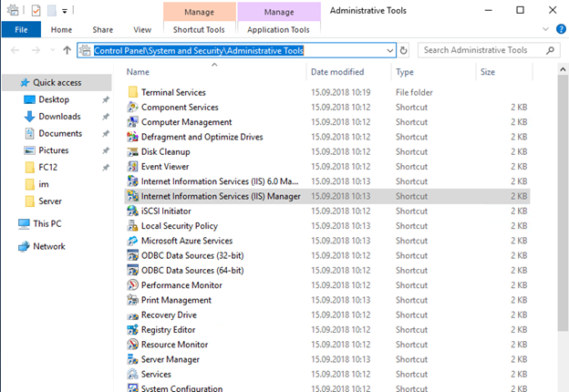Click the System Configuration icon
The width and height of the screenshot is (569, 392).
[x=133, y=387]
